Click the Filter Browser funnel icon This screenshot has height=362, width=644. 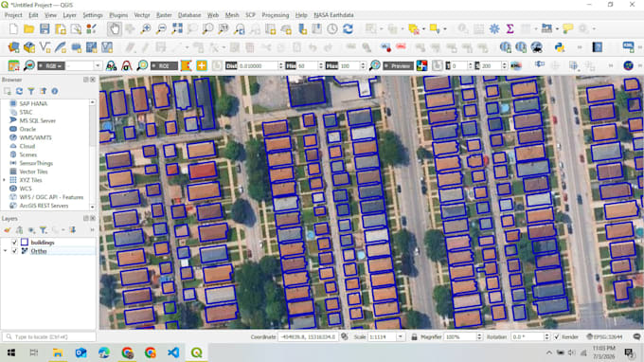point(31,91)
